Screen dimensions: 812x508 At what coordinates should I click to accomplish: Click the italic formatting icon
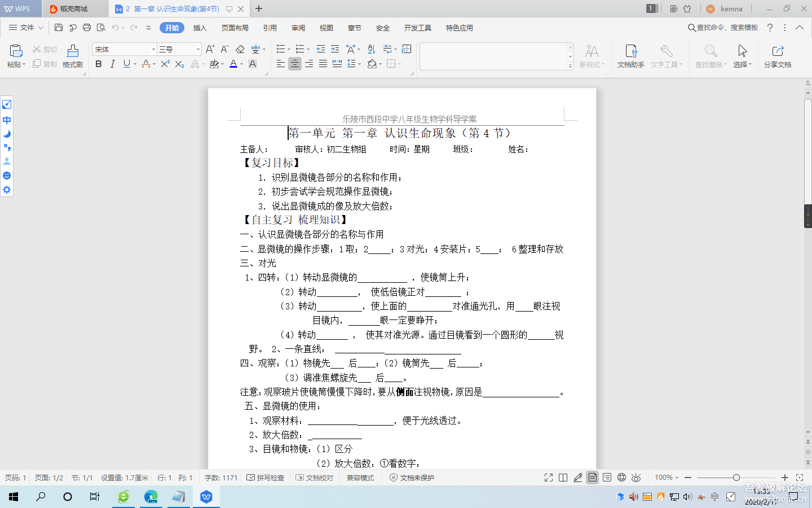[113, 64]
